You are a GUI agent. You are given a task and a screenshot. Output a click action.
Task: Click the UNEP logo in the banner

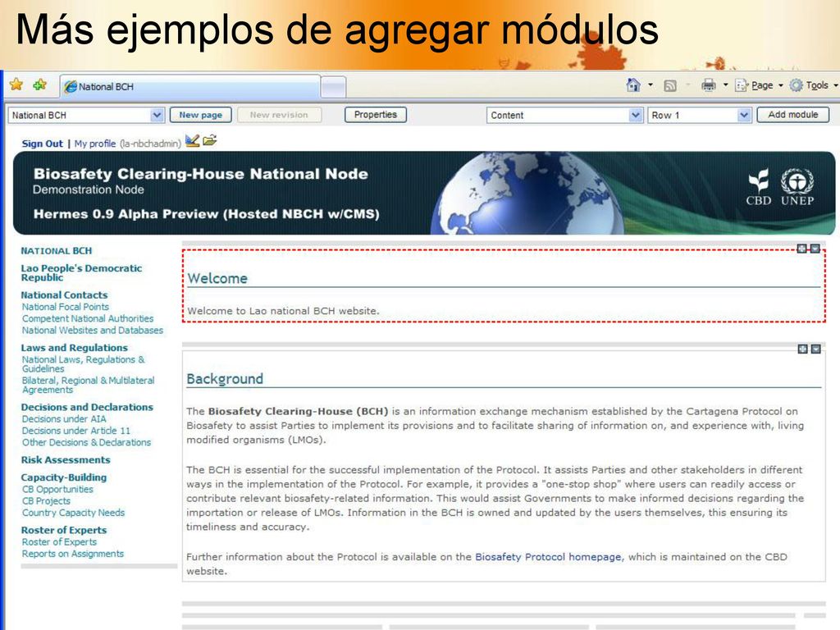tap(797, 187)
